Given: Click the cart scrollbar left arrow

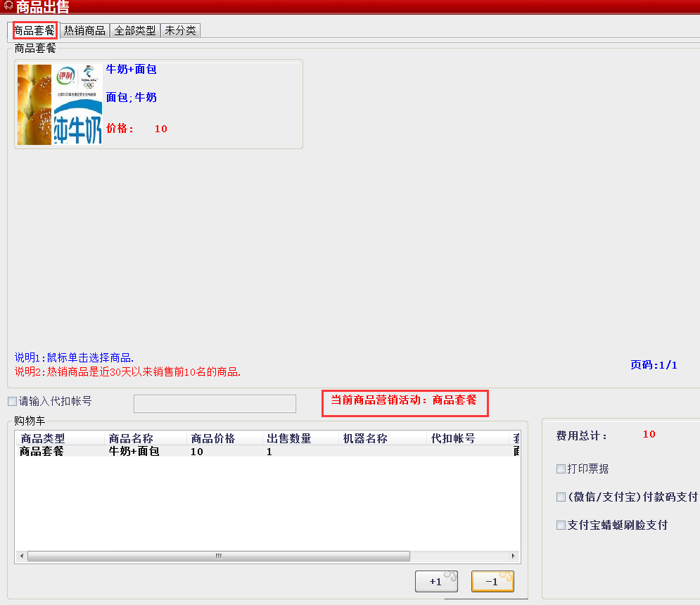Looking at the screenshot, I should tap(21, 556).
